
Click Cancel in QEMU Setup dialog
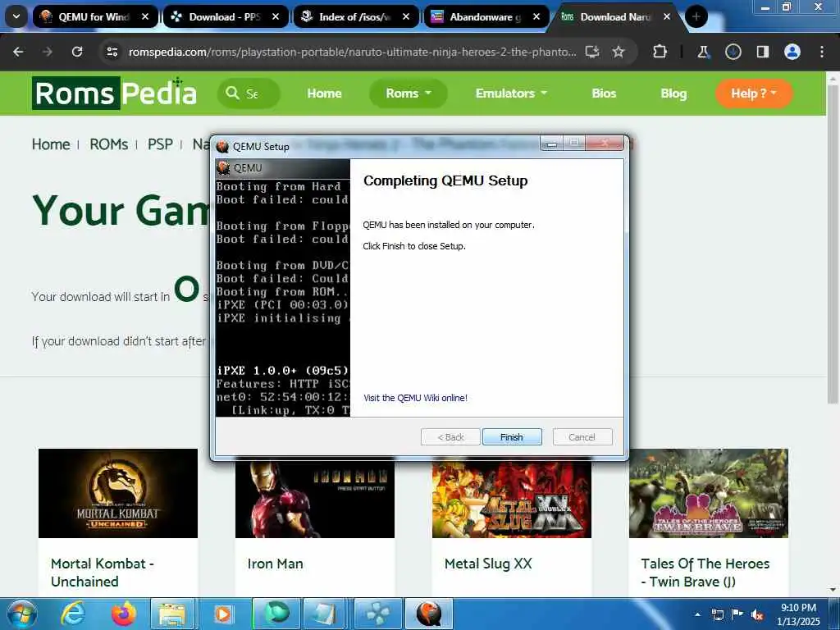(x=582, y=437)
